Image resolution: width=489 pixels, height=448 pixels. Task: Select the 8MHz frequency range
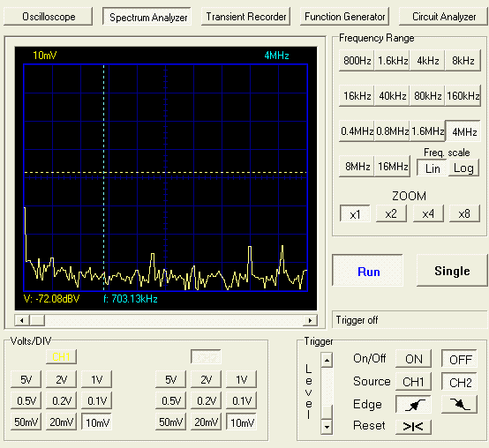pyautogui.click(x=357, y=167)
